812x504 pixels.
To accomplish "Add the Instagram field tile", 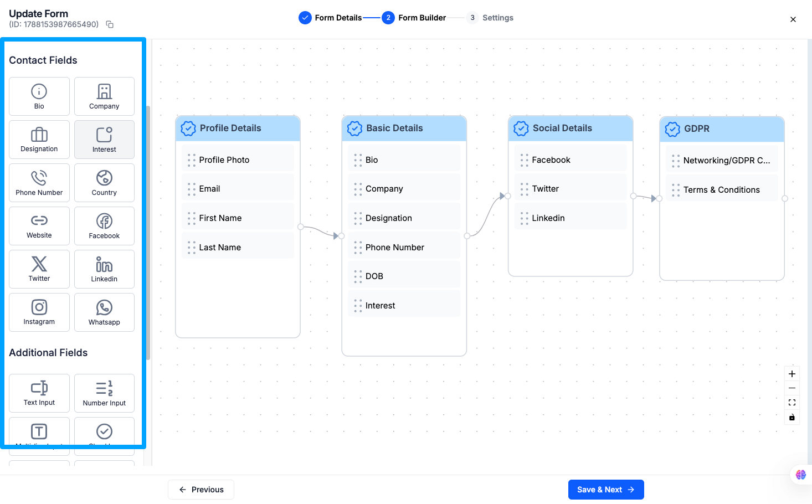I will [x=39, y=312].
